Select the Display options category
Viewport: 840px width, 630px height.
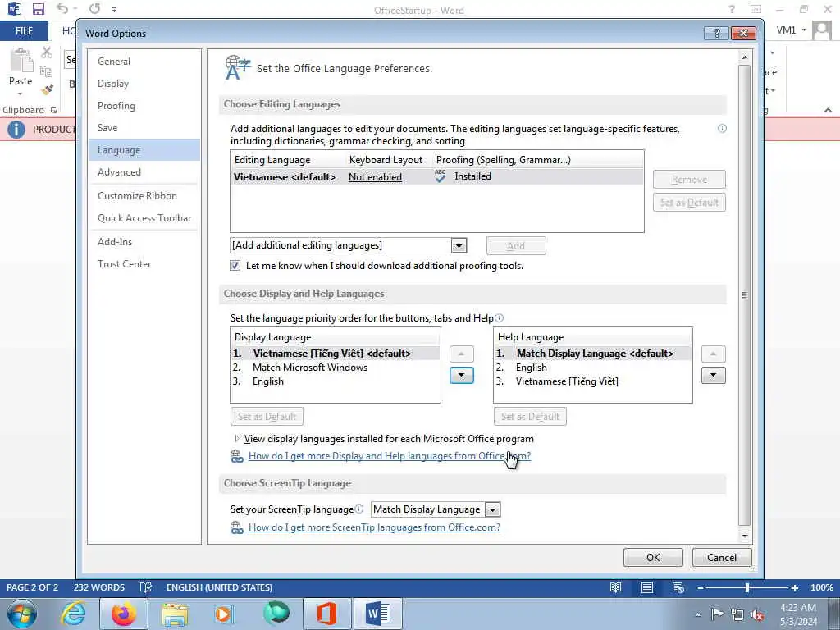[x=144, y=84]
